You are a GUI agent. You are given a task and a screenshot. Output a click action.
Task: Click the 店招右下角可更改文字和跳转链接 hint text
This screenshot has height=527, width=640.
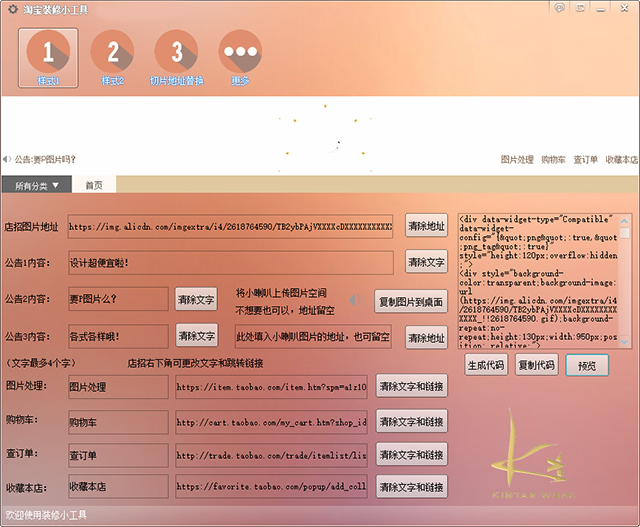click(x=195, y=363)
